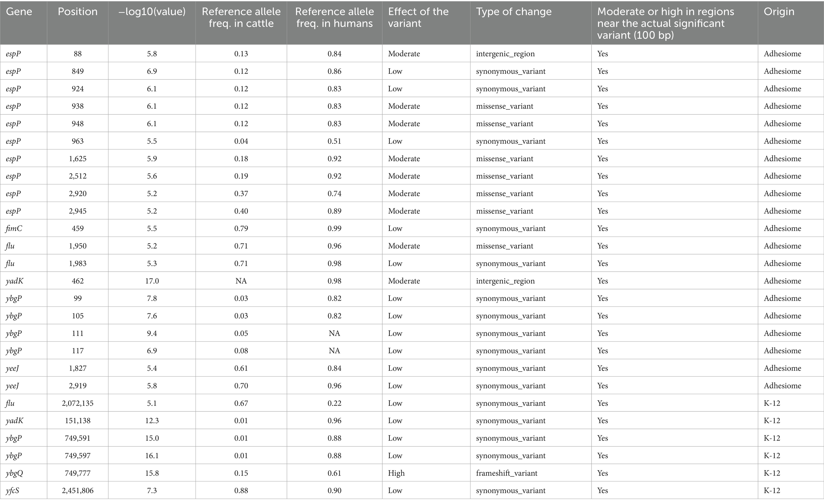Click the High effect cell

396,473
